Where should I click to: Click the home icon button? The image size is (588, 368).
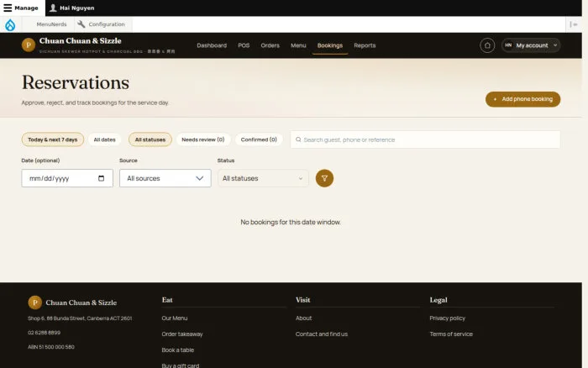[487, 45]
